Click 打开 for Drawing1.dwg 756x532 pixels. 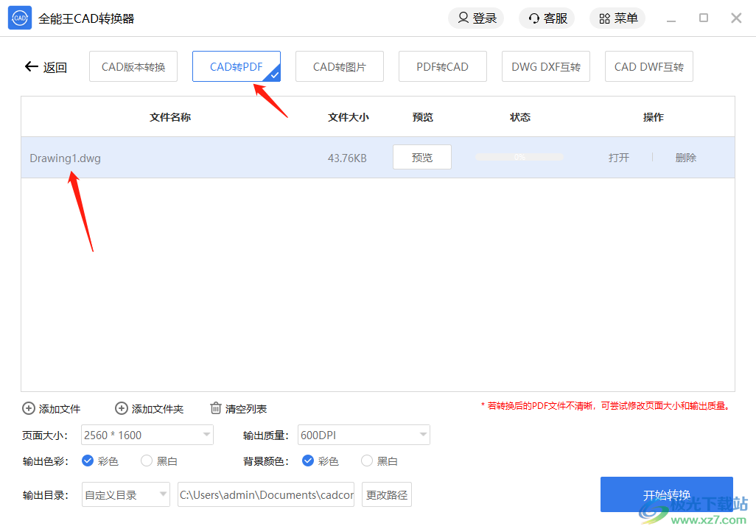pyautogui.click(x=619, y=158)
